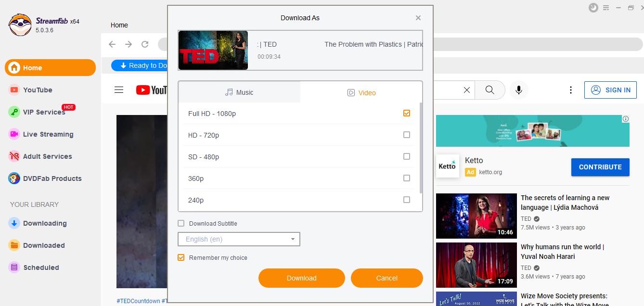
Task: Check the SD - 480p checkbox
Action: (407, 156)
